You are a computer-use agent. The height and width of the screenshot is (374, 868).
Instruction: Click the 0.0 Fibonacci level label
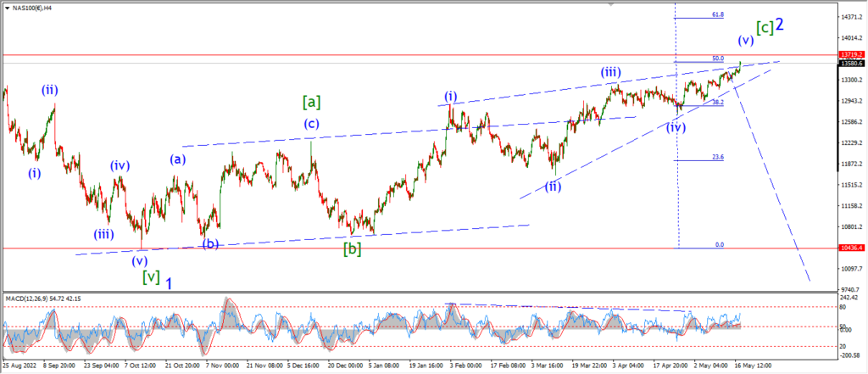point(719,244)
